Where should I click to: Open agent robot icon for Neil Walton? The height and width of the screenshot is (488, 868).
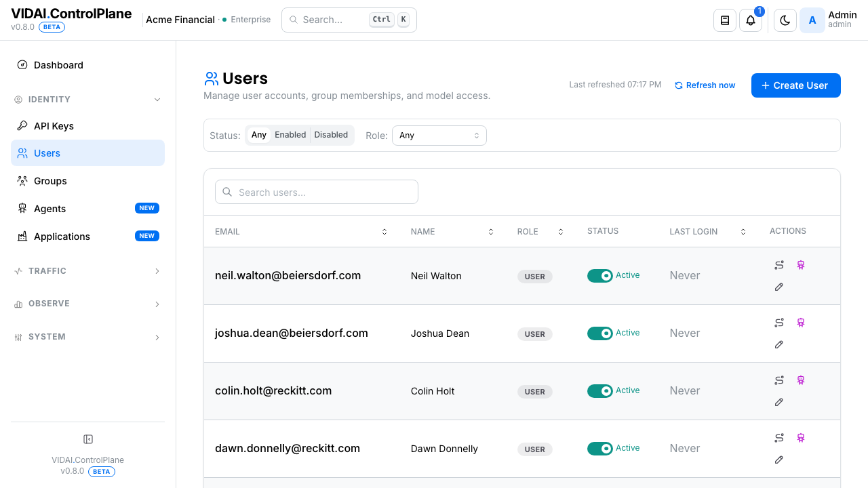coord(801,265)
